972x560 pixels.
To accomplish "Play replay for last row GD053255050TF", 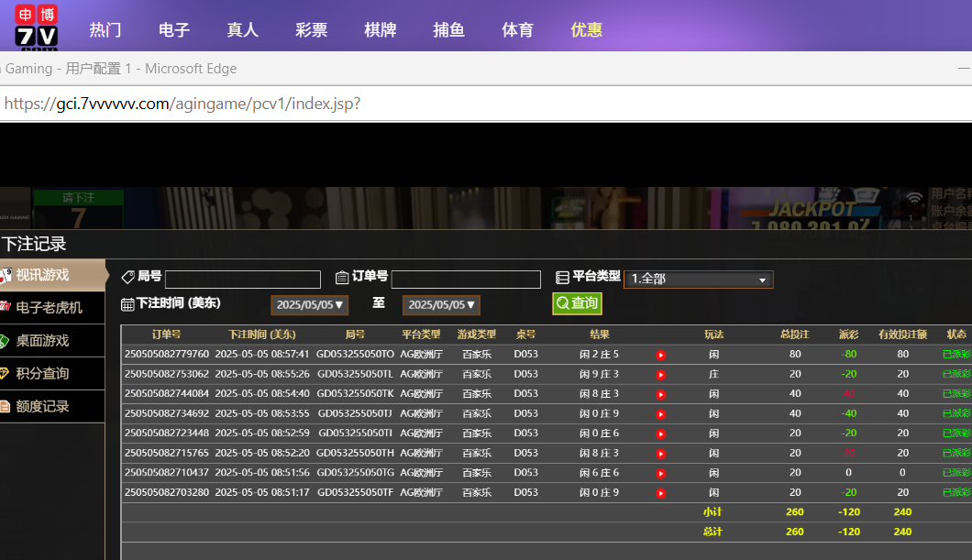I will (x=660, y=493).
